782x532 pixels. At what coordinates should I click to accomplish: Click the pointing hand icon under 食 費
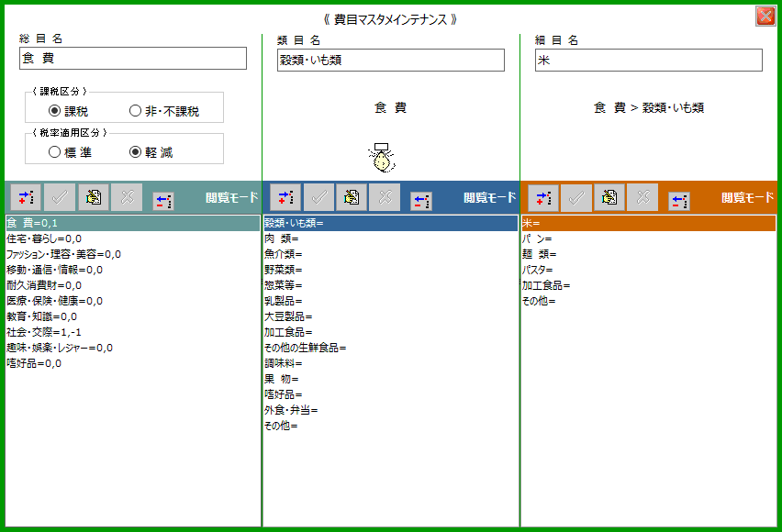(x=382, y=158)
